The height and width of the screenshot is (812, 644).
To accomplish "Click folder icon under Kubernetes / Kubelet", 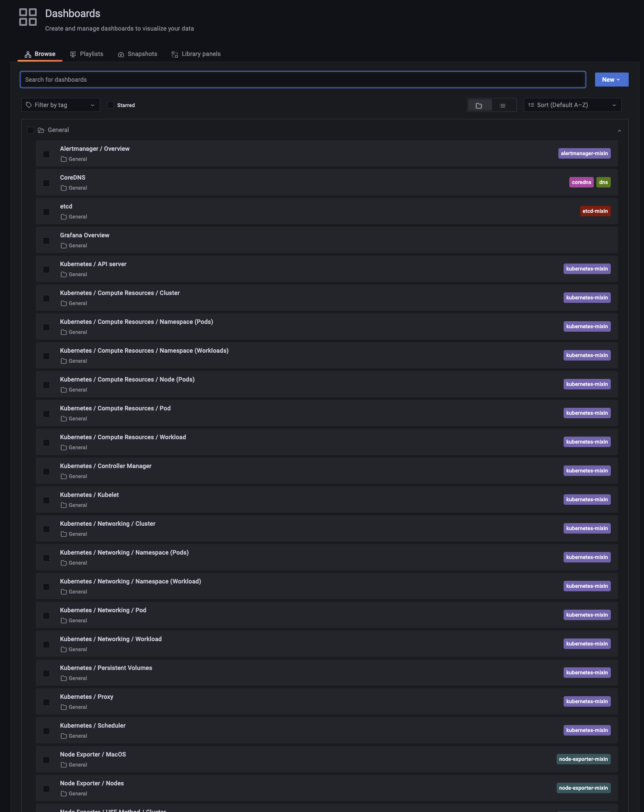I will [64, 505].
